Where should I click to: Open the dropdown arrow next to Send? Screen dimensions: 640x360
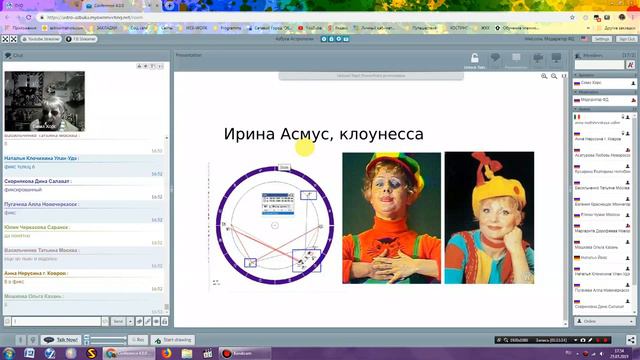point(130,322)
